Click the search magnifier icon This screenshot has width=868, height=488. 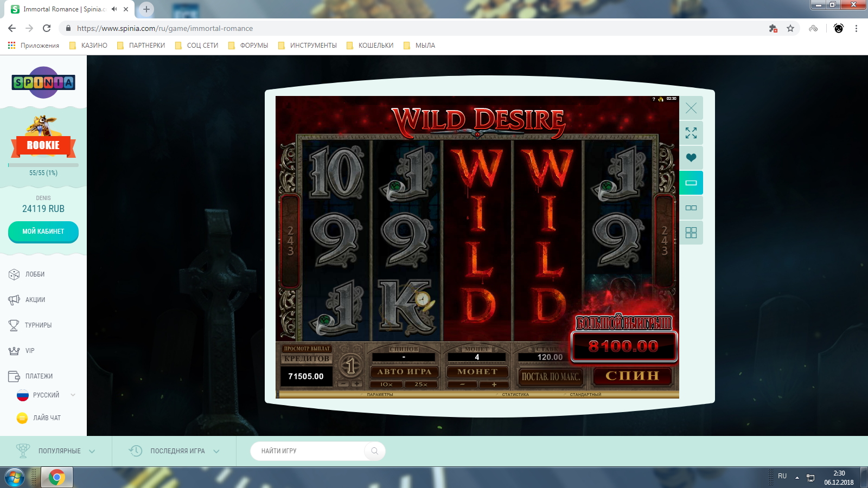374,451
